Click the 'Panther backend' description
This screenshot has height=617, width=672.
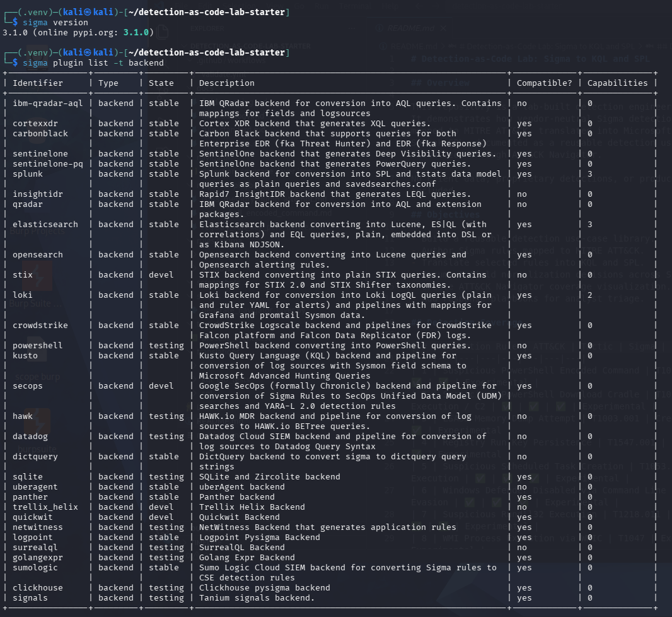tap(236, 497)
